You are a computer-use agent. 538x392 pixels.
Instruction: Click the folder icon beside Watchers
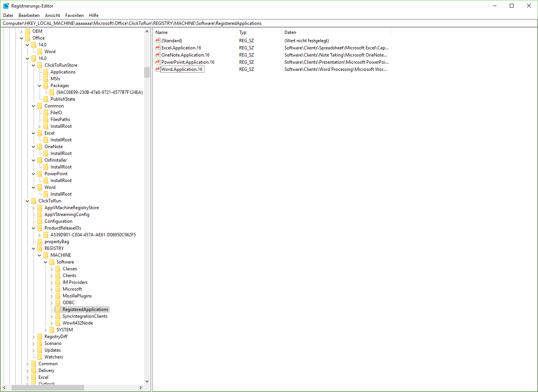[x=40, y=357]
